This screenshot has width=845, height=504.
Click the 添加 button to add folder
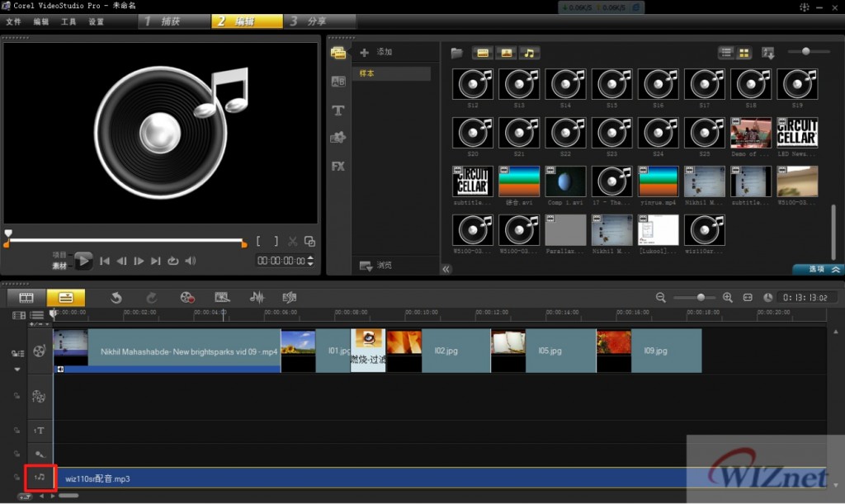click(x=376, y=52)
